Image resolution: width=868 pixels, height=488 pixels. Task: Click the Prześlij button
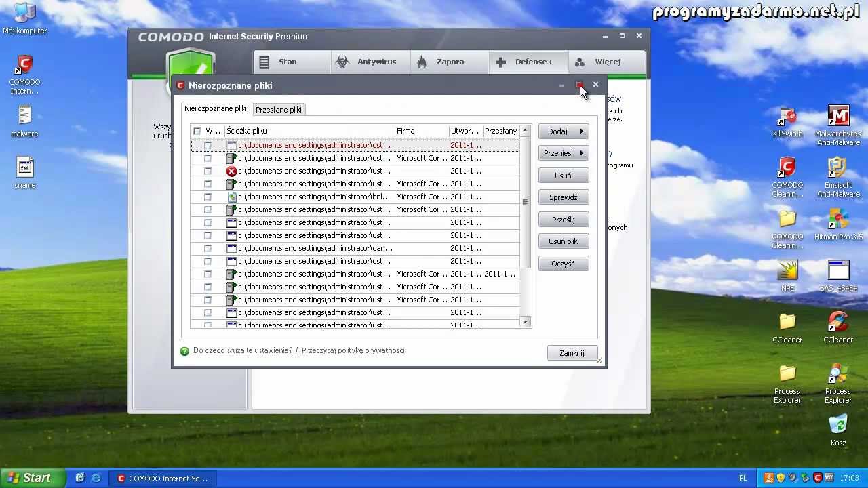[x=564, y=220]
